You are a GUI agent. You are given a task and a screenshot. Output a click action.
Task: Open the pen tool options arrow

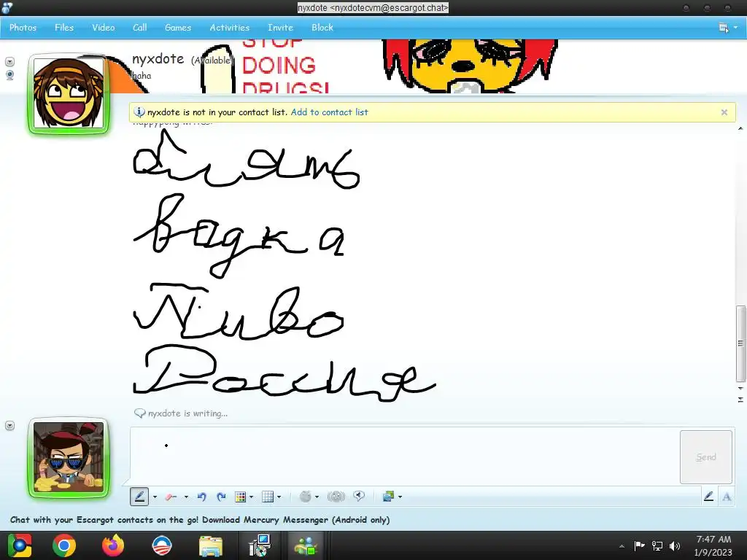pyautogui.click(x=155, y=497)
